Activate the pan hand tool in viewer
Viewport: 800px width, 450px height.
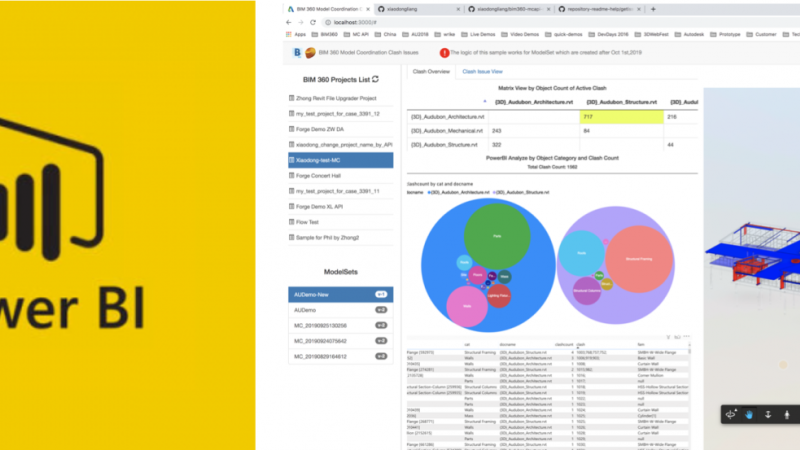point(749,415)
